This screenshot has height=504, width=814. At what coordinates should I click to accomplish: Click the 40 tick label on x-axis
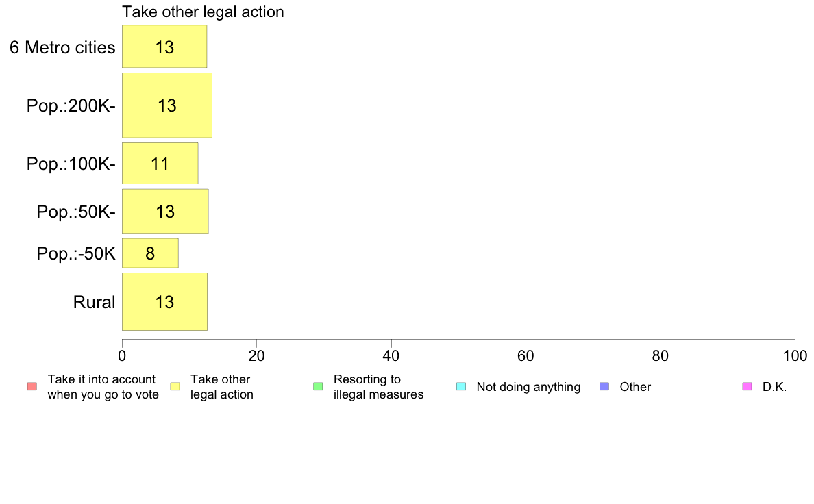(391, 355)
